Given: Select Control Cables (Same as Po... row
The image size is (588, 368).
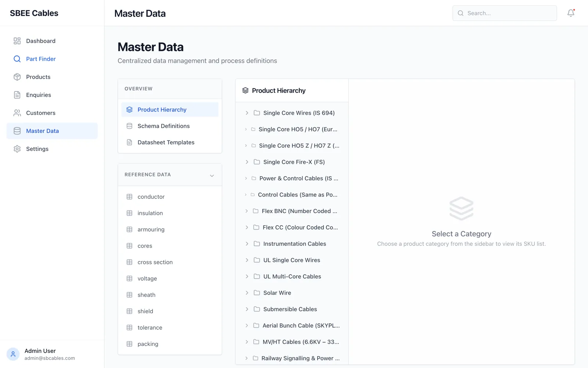Looking at the screenshot, I should [292, 195].
